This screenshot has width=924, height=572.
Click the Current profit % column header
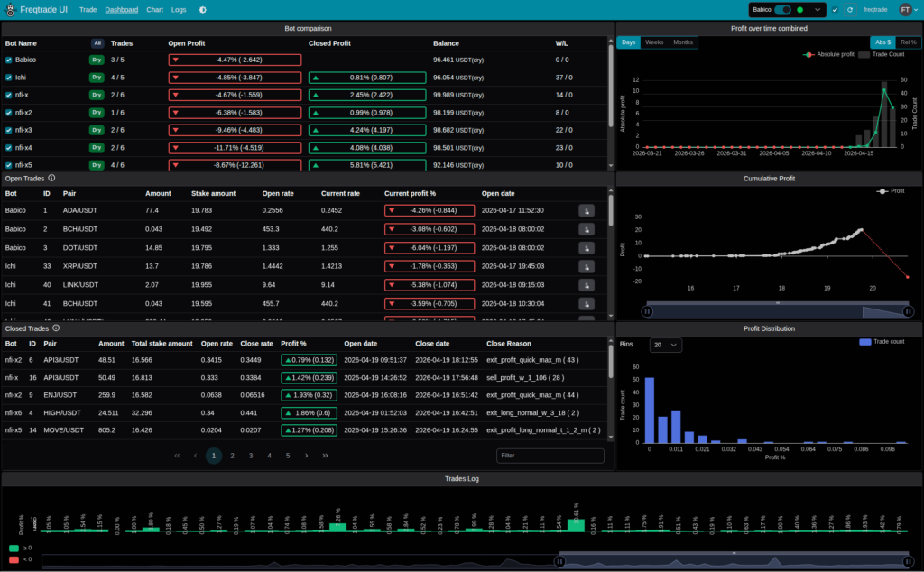(411, 193)
